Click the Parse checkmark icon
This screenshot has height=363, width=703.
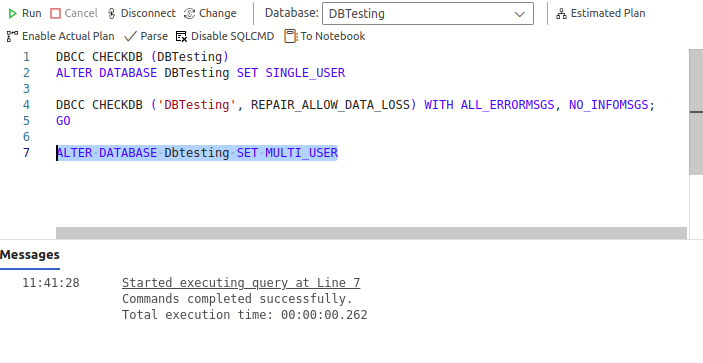click(130, 36)
